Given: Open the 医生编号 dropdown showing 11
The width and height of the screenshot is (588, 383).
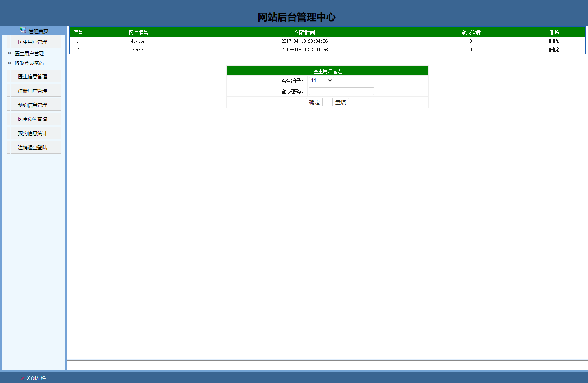Looking at the screenshot, I should (x=321, y=81).
